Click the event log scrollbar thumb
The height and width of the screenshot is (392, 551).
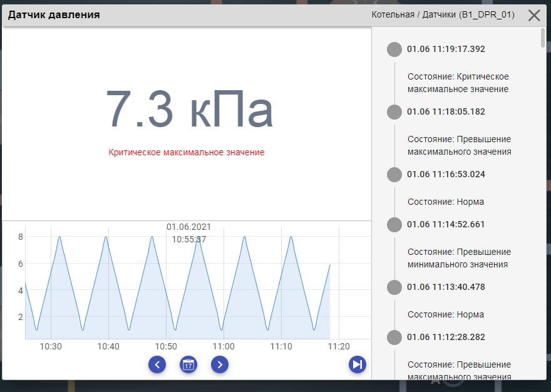click(x=543, y=38)
